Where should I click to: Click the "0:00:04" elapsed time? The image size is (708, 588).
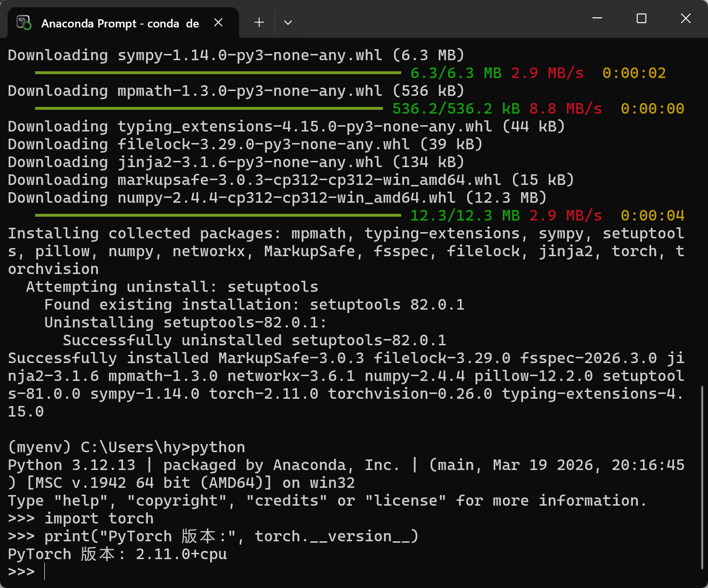coord(653,216)
